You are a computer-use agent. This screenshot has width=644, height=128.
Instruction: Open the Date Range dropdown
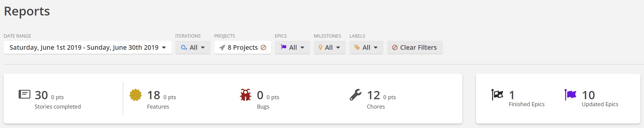(x=88, y=47)
